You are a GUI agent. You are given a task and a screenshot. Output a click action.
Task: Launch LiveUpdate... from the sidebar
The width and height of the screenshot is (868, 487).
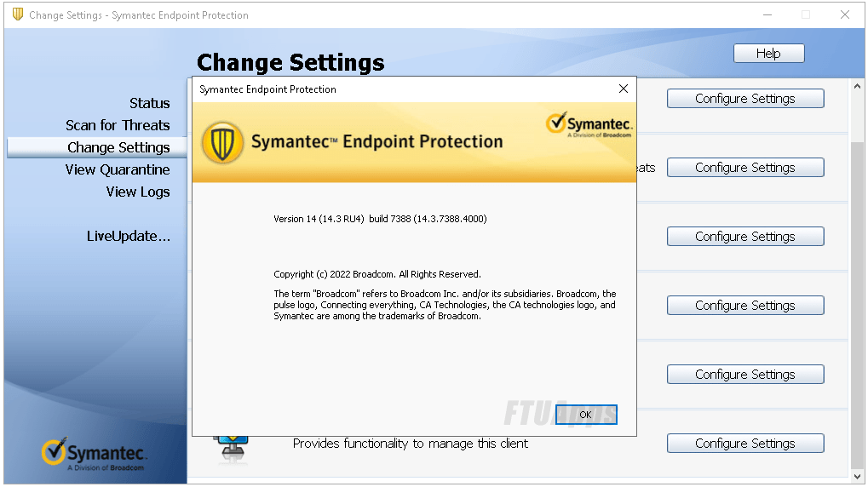(128, 236)
